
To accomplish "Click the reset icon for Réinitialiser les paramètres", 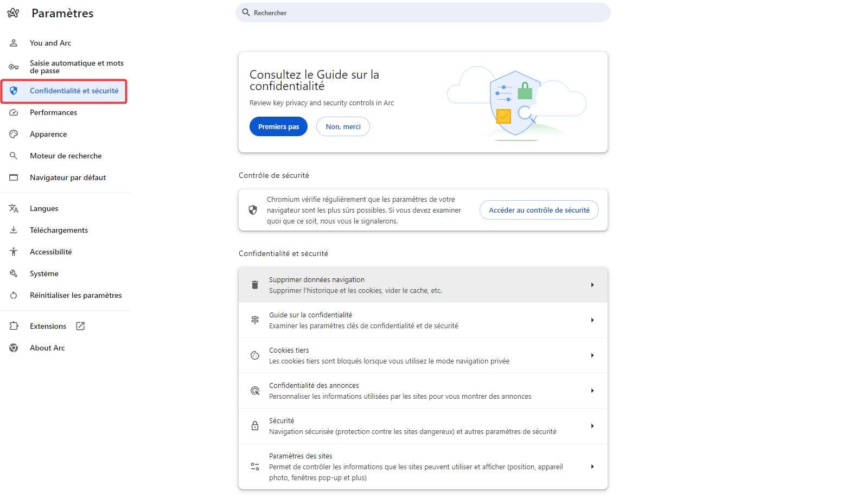I will pos(14,295).
